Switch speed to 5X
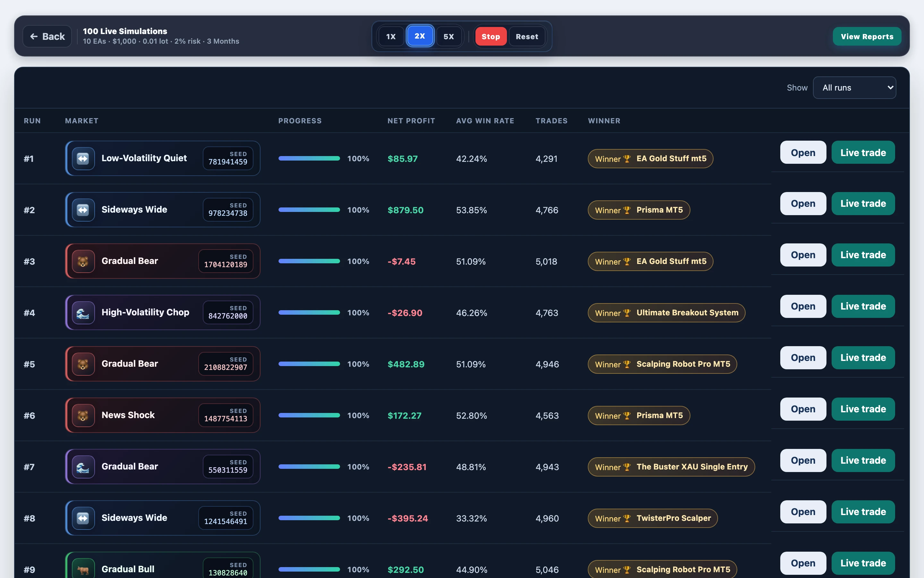 click(x=449, y=36)
